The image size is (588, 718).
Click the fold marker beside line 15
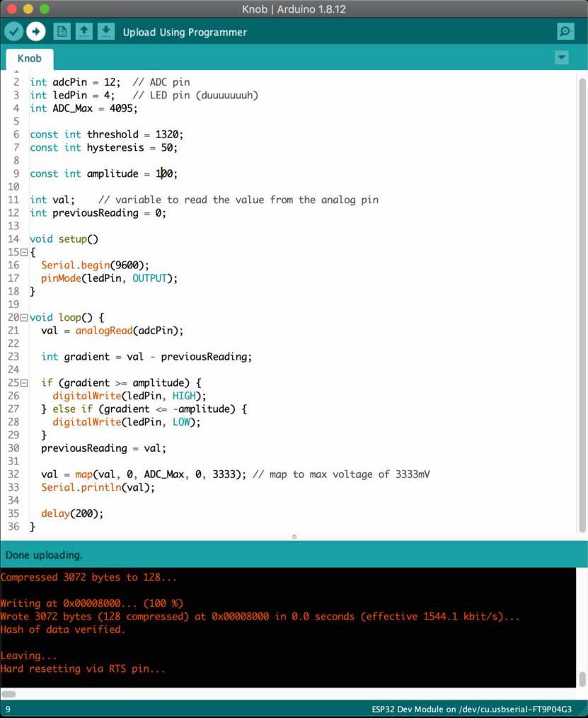click(x=23, y=252)
